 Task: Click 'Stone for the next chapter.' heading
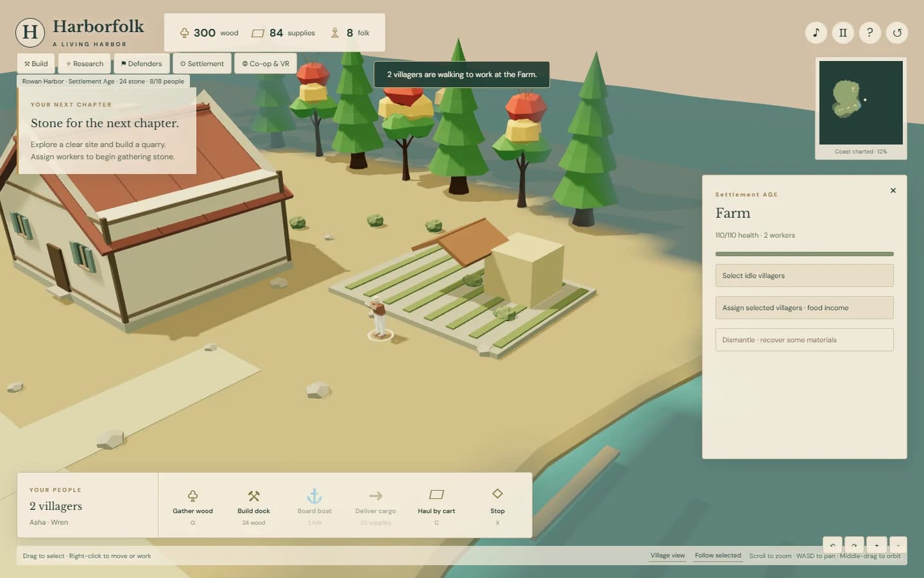click(105, 123)
